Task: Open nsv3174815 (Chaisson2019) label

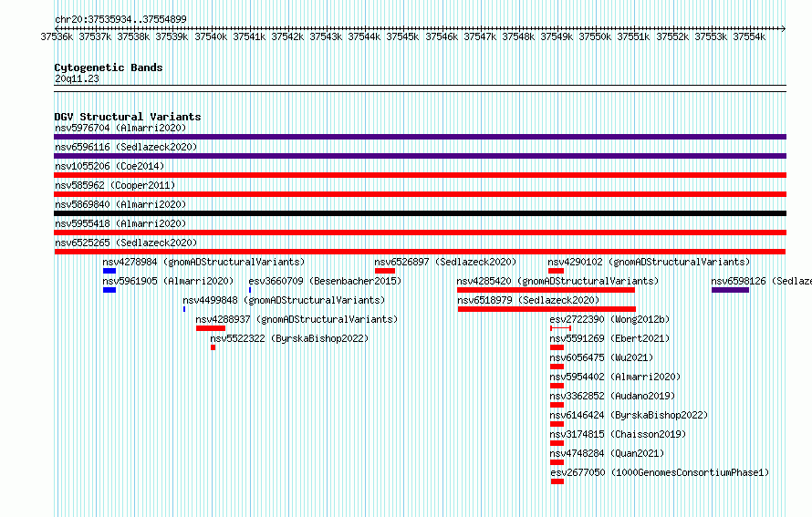Action: click(x=618, y=434)
